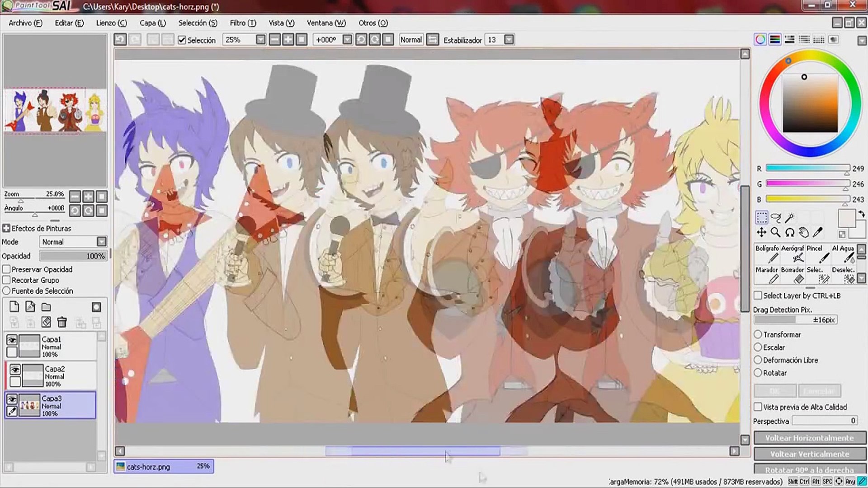Select the Lasso tool

776,218
